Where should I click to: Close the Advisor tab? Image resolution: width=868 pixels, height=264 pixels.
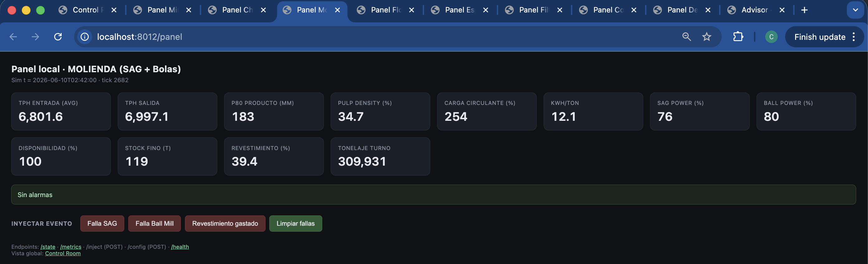(x=782, y=10)
